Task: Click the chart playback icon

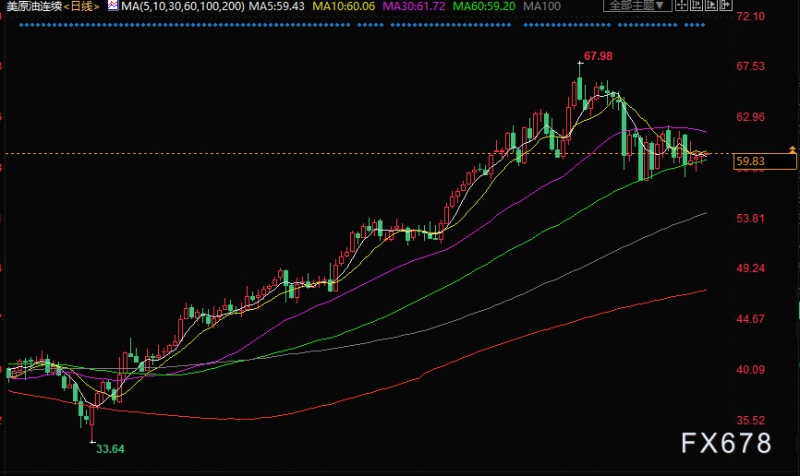Action: (x=711, y=6)
